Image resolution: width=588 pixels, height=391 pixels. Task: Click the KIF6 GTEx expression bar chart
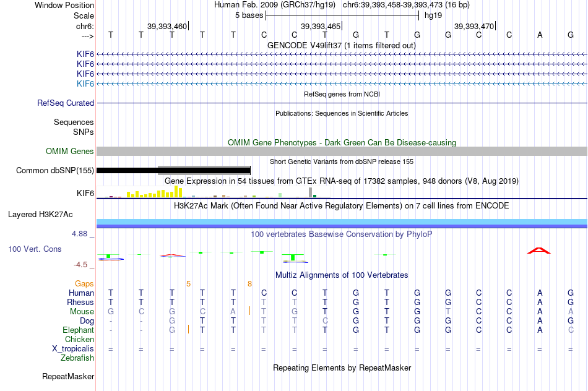(213, 192)
